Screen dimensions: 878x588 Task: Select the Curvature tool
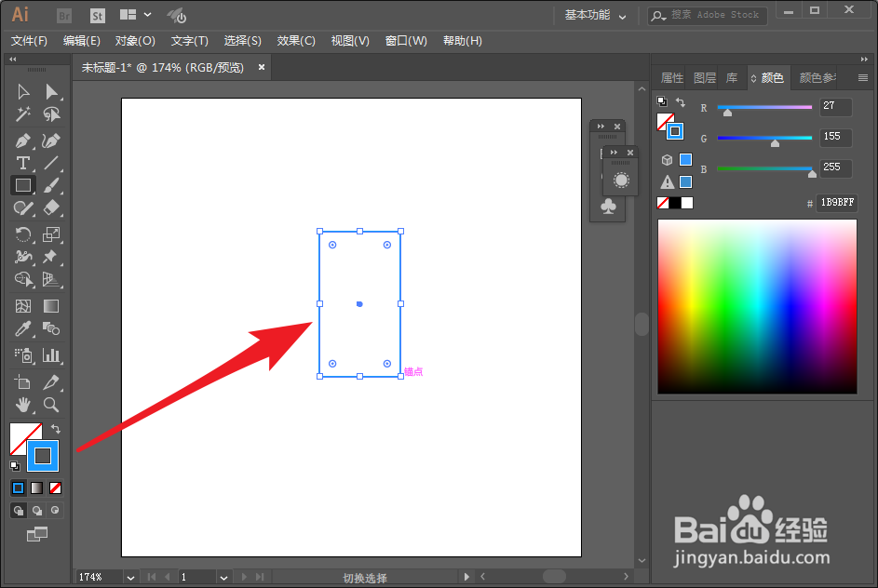[x=51, y=141]
